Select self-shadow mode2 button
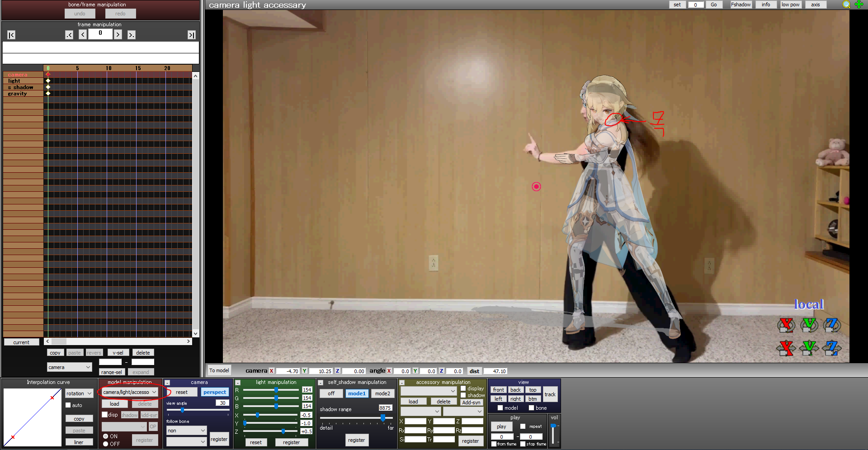 tap(382, 393)
